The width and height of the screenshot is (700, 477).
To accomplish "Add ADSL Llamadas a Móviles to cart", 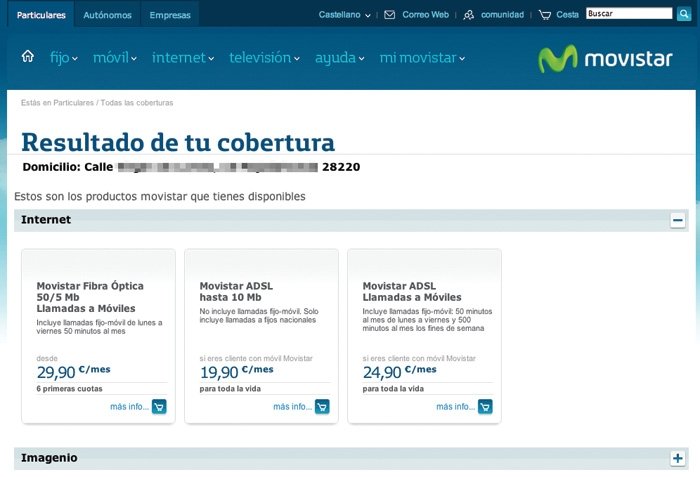I will point(485,406).
